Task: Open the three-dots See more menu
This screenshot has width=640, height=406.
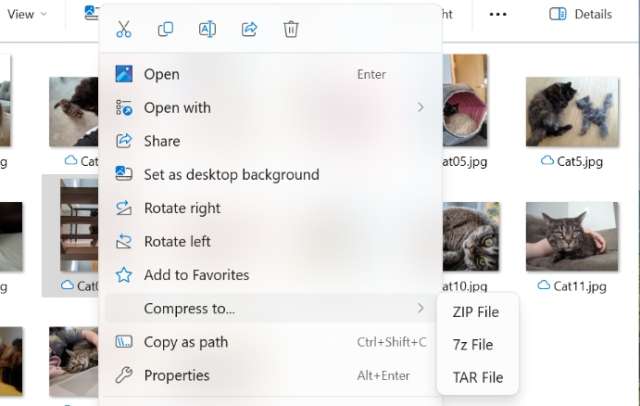Action: 498,14
